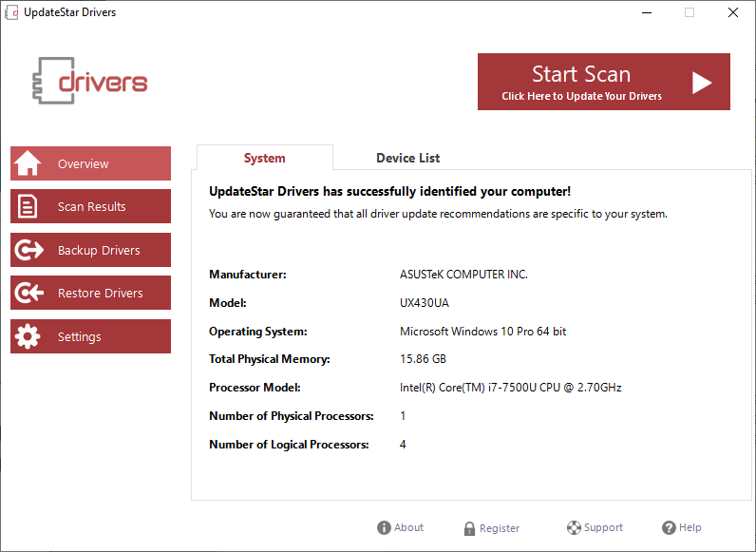
Task: Go to Backup Drivers page
Action: [x=99, y=250]
